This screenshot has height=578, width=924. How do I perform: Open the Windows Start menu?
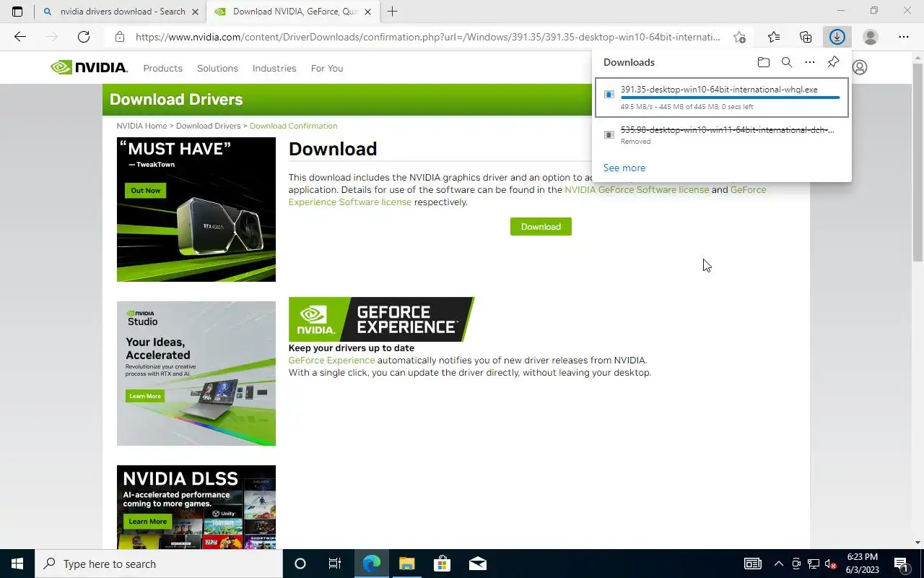17,564
